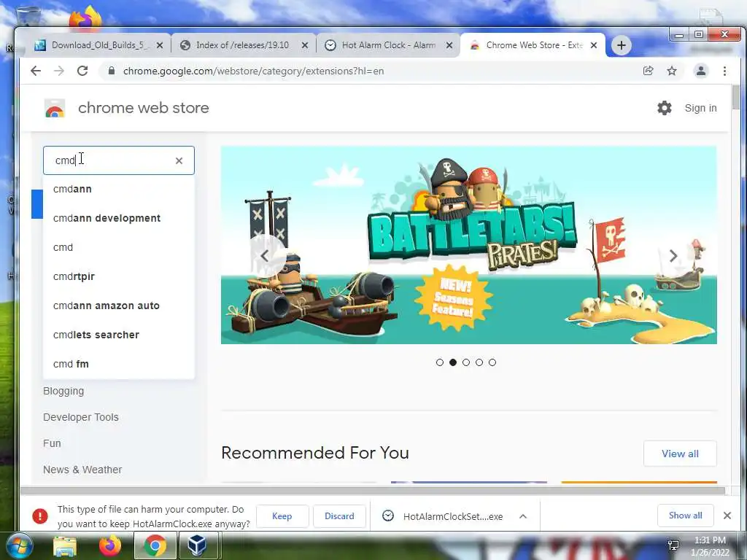The height and width of the screenshot is (560, 747).
Task: Keep the HotAlarmClock.exe download
Action: coord(282,516)
